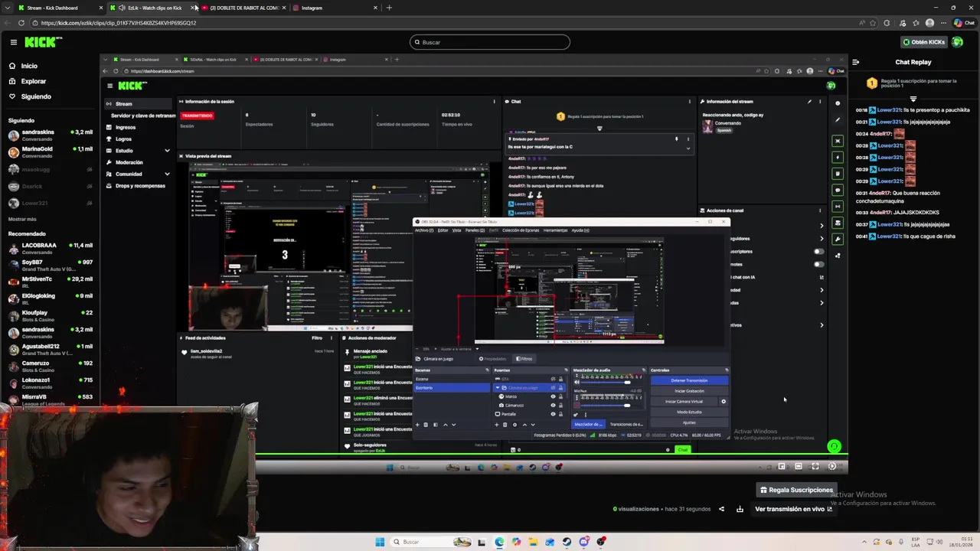Open the browser profile avatar icon
Image resolution: width=980 pixels, height=551 pixels.
pyautogui.click(x=930, y=23)
